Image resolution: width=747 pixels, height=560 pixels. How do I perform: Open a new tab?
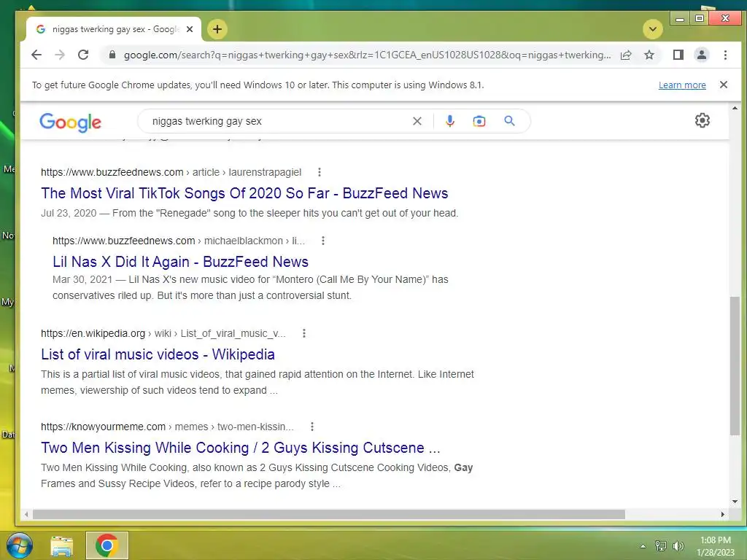(x=217, y=29)
